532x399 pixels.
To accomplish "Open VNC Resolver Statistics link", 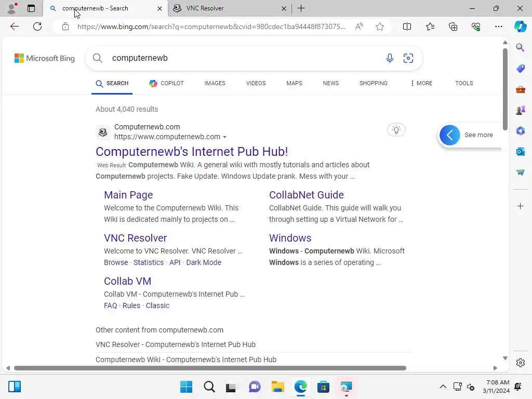I will [x=148, y=262].
